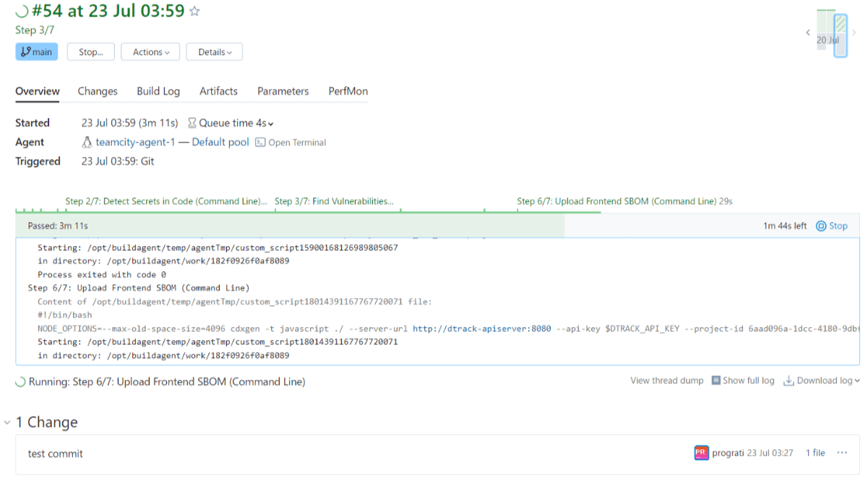Open the Actions dropdown

pos(150,52)
